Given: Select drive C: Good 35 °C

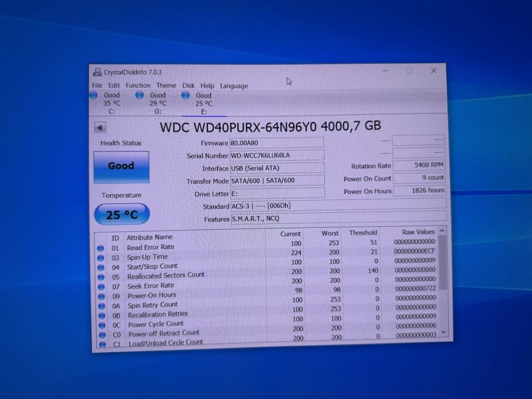Looking at the screenshot, I should point(112,104).
